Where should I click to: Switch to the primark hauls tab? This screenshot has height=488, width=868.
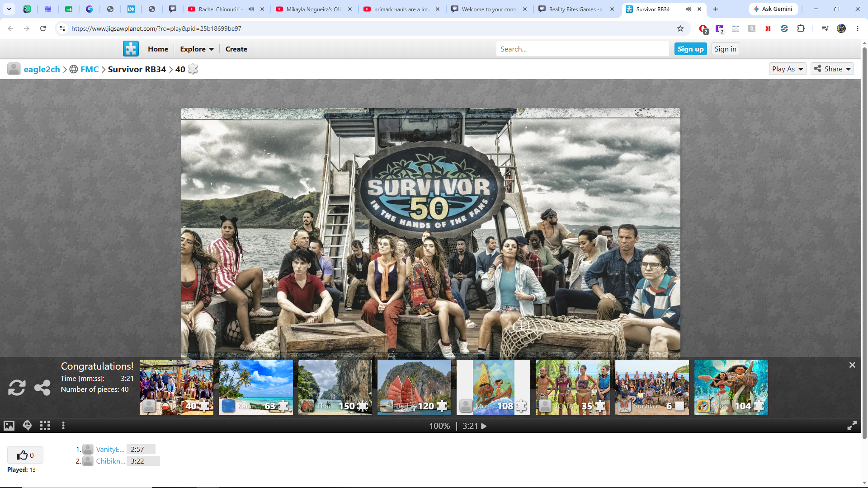401,9
